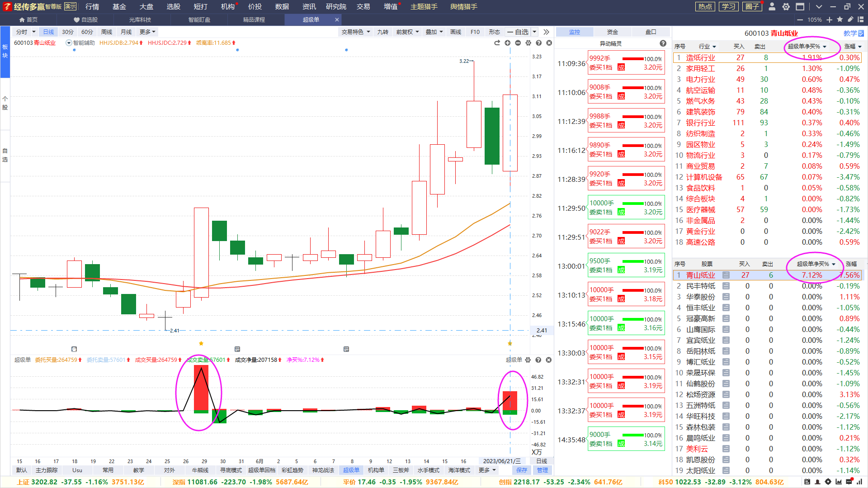Open main chart help question icon

539,43
